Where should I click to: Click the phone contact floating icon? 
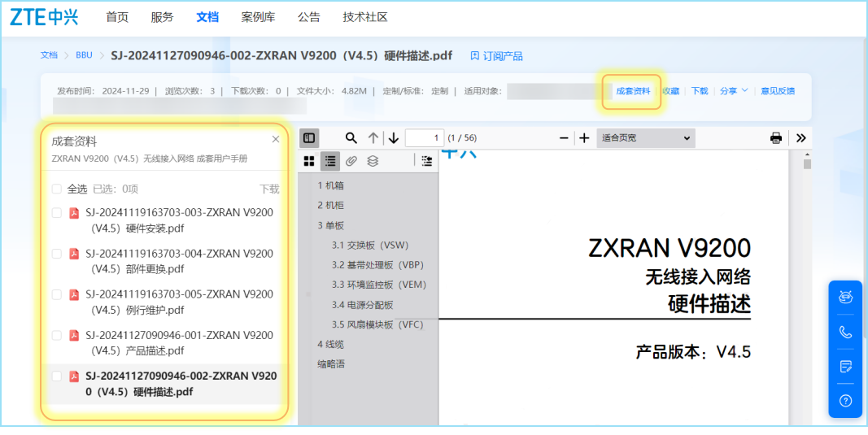point(845,332)
